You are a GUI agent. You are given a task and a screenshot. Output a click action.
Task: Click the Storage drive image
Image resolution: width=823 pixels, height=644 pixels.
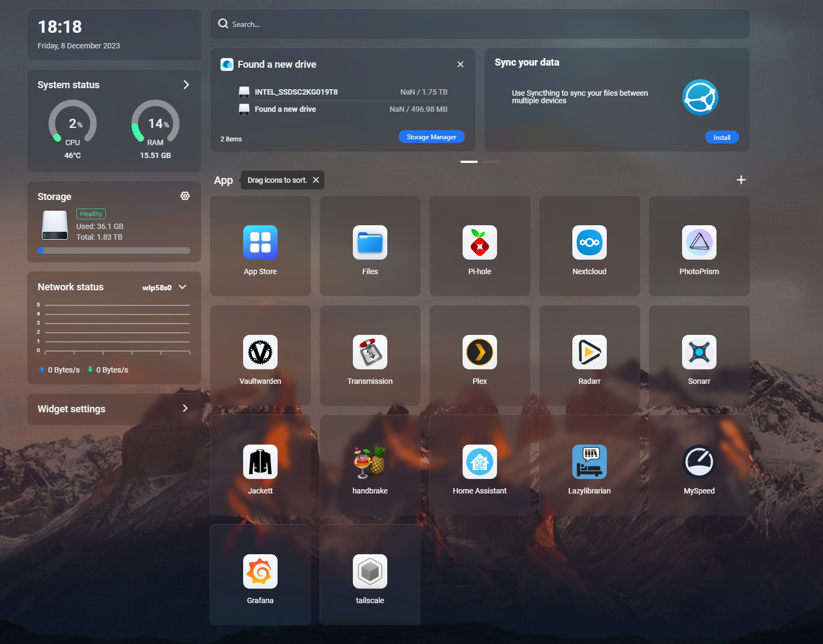click(55, 225)
